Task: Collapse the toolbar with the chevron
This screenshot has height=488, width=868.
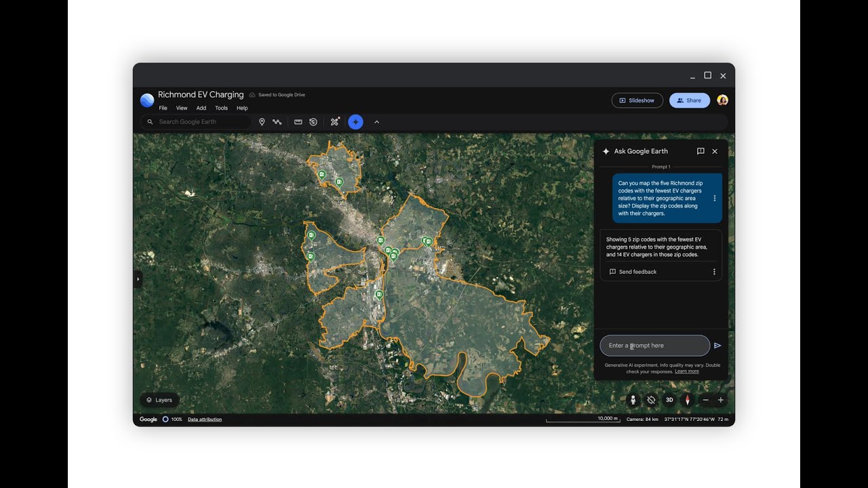Action: 376,122
